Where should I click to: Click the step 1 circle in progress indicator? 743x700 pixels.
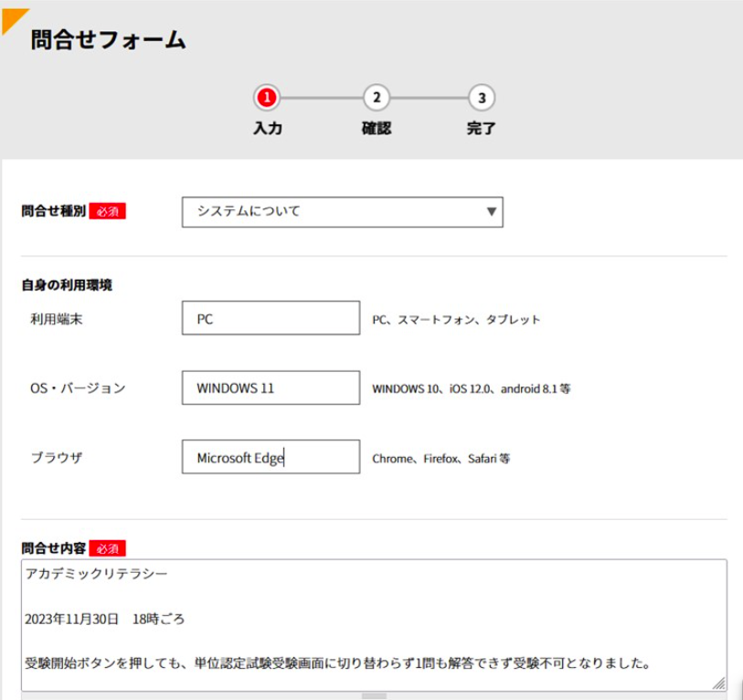click(267, 98)
